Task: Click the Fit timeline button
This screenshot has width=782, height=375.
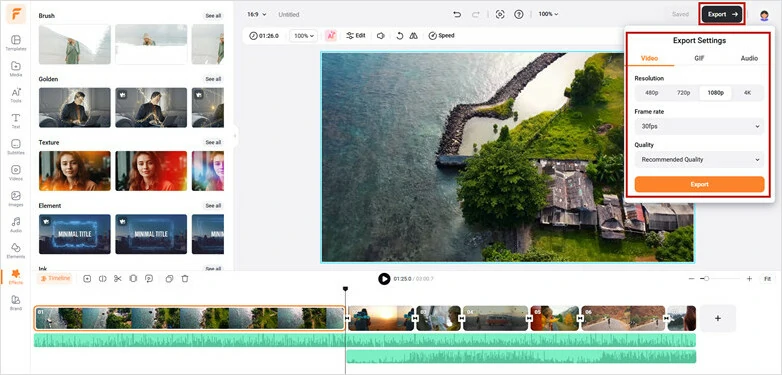Action: coord(767,279)
